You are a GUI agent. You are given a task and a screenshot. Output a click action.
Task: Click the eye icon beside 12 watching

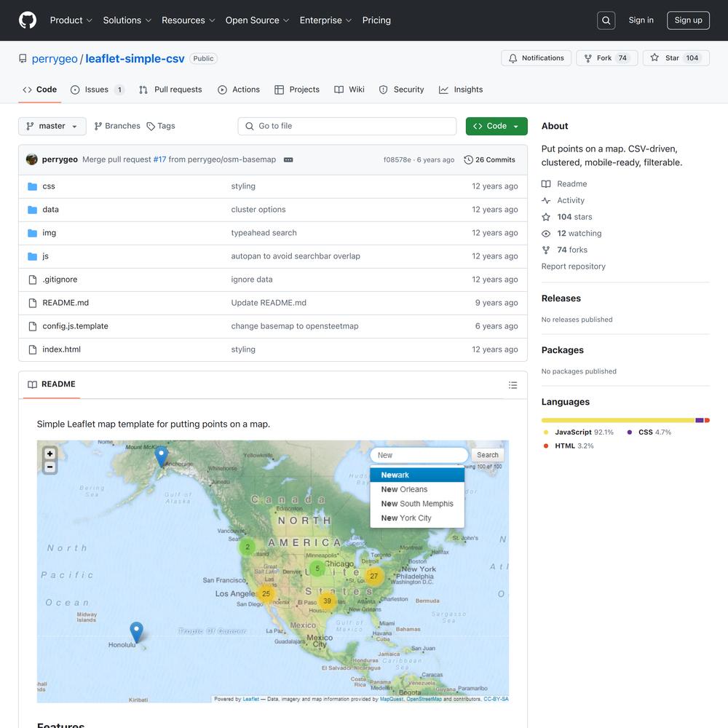[546, 234]
